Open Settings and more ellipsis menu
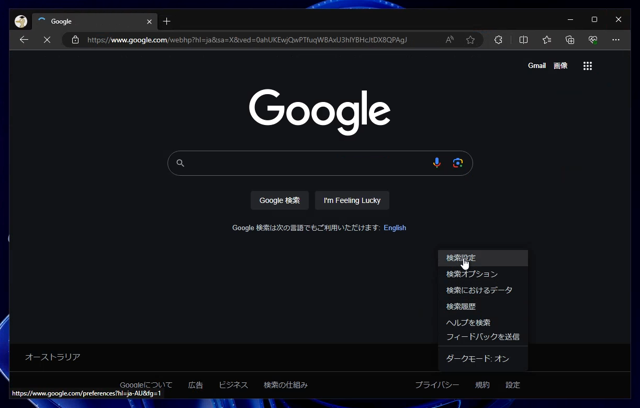The image size is (640, 408). (x=616, y=40)
